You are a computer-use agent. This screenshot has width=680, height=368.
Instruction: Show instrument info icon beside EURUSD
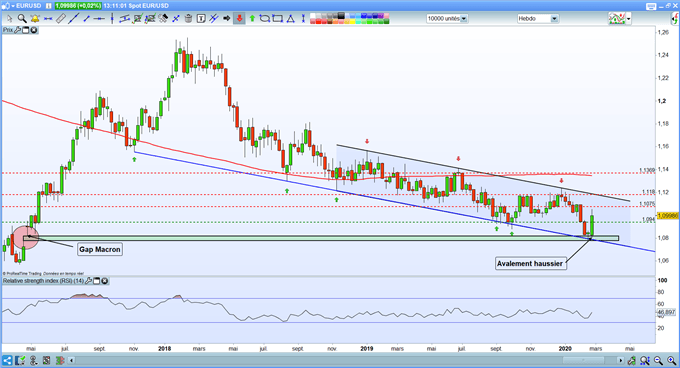pyautogui.click(x=48, y=6)
